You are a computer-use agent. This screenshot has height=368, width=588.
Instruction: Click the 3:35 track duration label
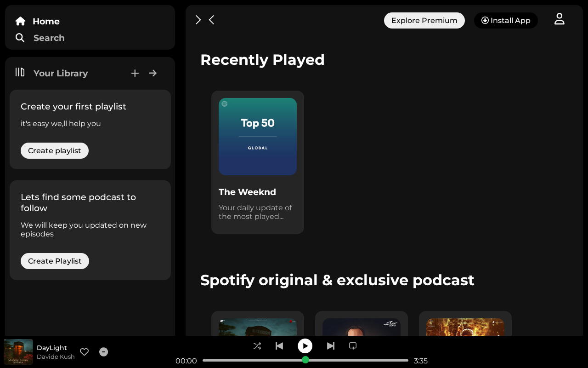421,361
